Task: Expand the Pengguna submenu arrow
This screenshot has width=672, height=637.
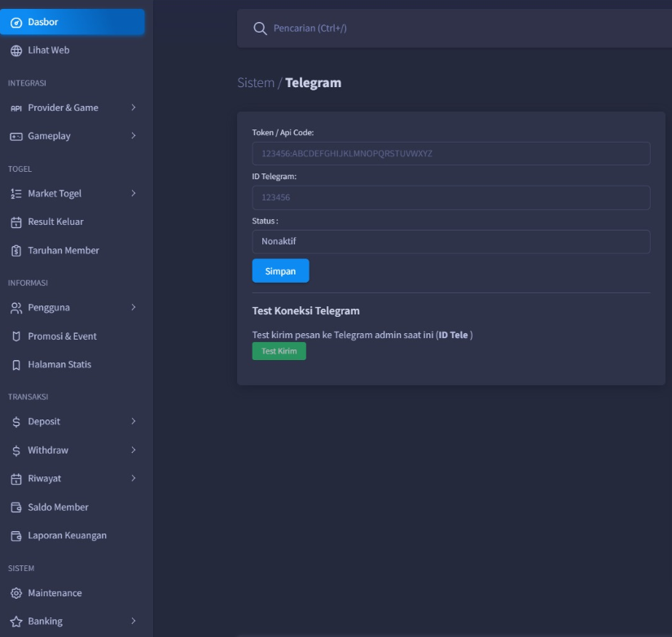Action: point(133,307)
